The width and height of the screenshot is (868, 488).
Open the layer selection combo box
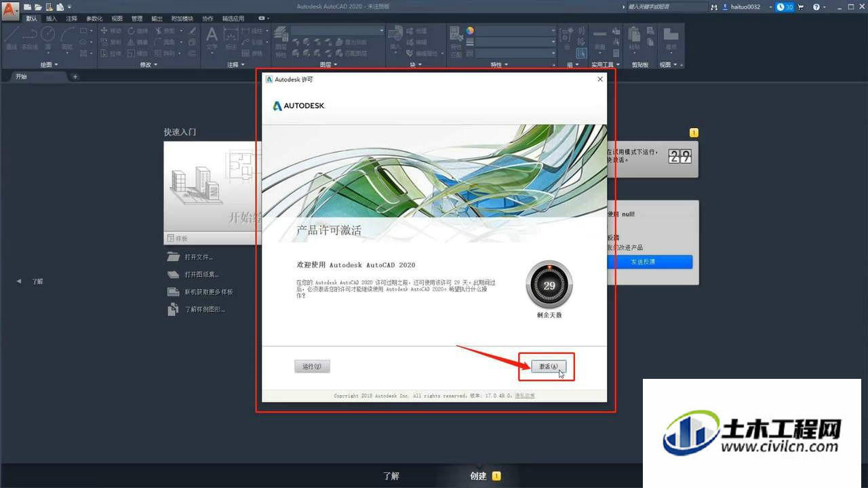click(x=338, y=30)
